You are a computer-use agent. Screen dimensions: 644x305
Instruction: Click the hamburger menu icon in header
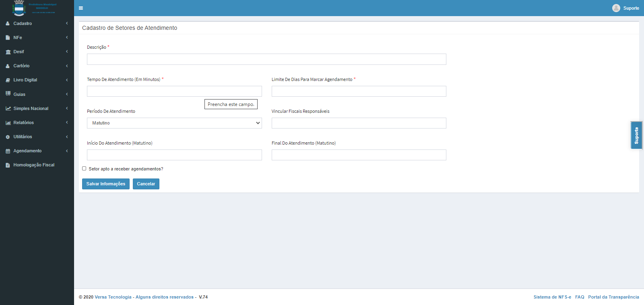pyautogui.click(x=81, y=8)
